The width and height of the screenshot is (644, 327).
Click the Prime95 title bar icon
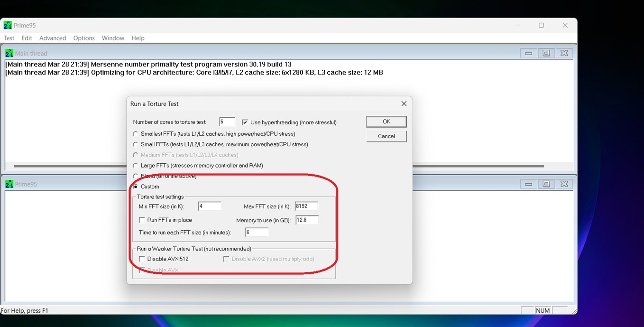[8, 25]
